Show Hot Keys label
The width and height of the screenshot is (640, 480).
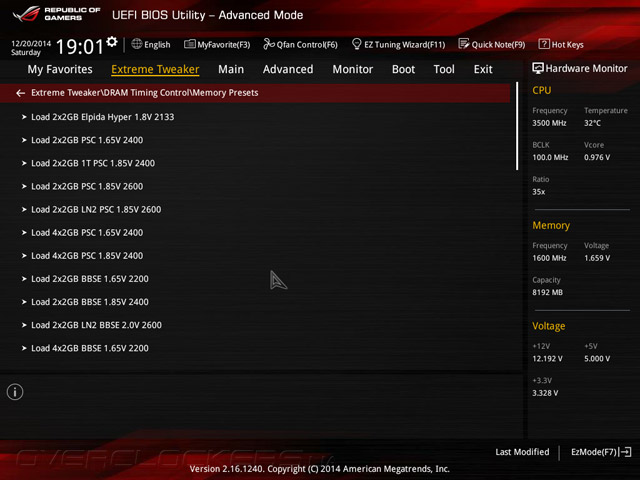pos(567,45)
